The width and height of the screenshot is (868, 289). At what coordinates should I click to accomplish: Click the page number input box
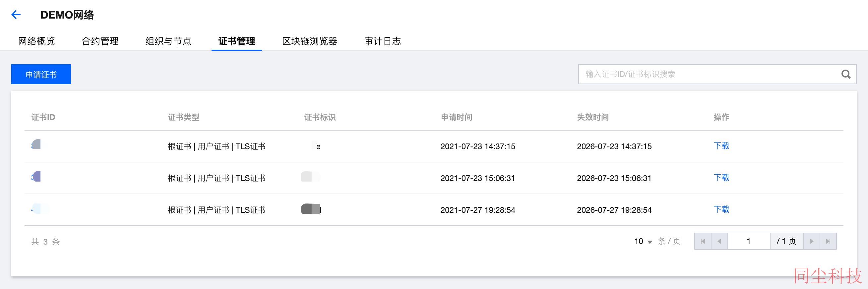[749, 241]
